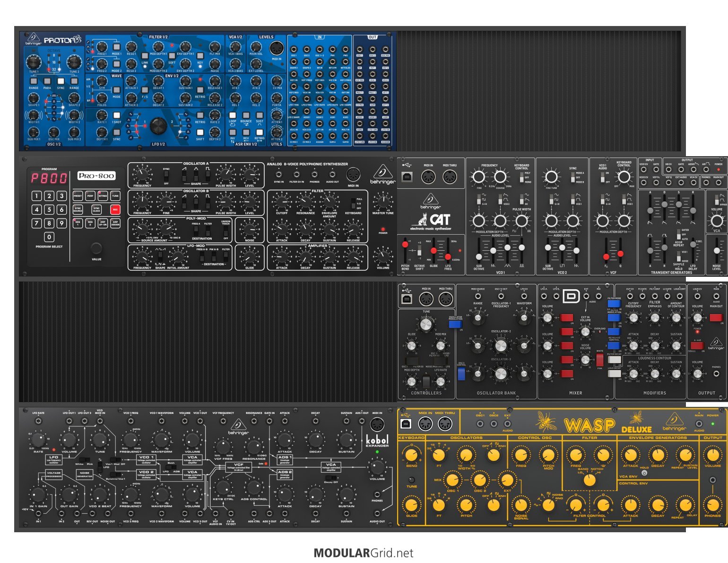The height and width of the screenshot is (563, 728).
Task: Click the Pro-800 VALUE knob
Action: point(96,248)
